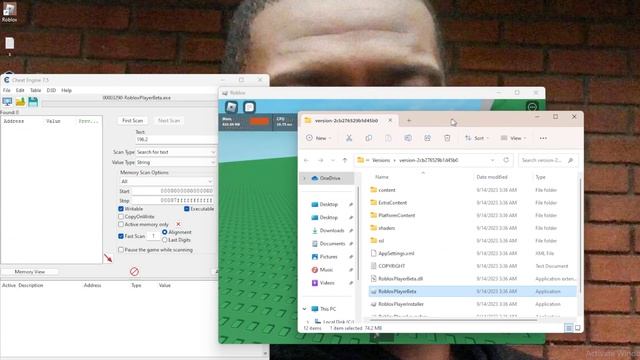
Task: Click Cheat Engine save floppy icon
Action: pos(33,102)
